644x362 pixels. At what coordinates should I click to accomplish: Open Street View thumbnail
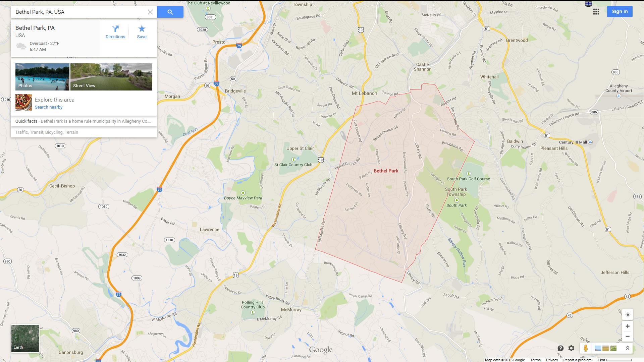pos(111,77)
